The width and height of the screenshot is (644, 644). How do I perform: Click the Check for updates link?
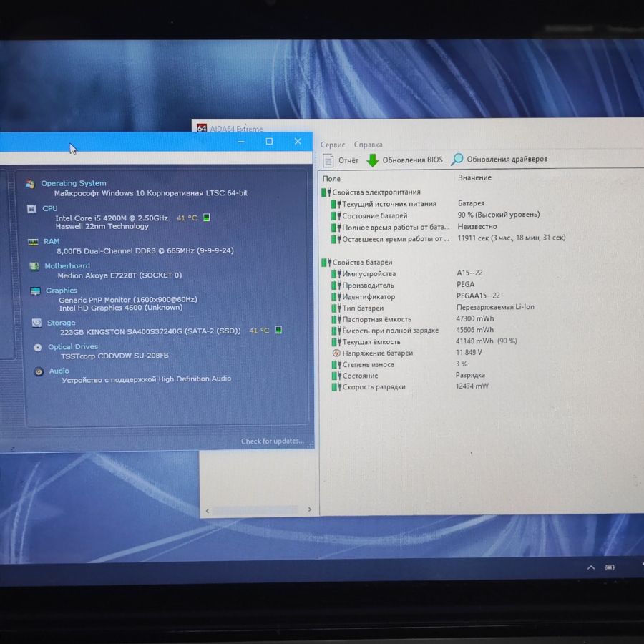coord(273,441)
